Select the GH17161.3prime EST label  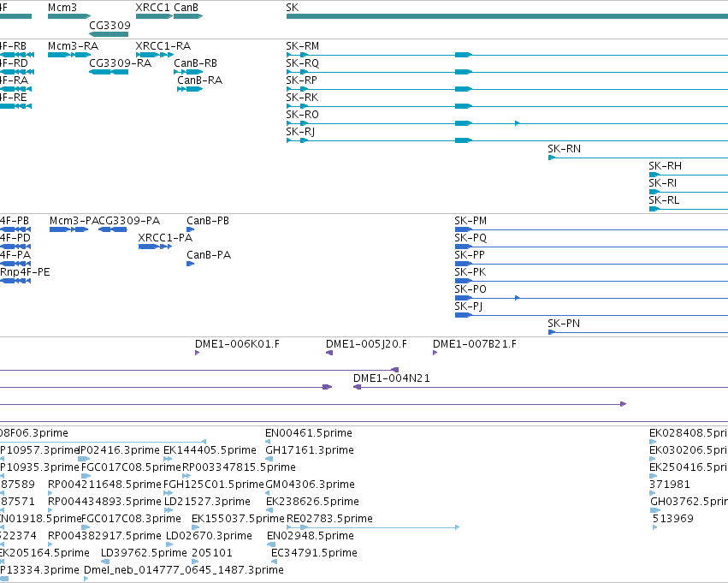pyautogui.click(x=310, y=450)
